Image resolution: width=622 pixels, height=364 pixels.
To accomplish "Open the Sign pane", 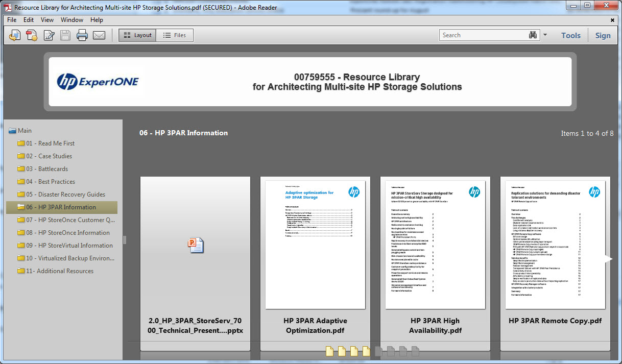I will (603, 35).
